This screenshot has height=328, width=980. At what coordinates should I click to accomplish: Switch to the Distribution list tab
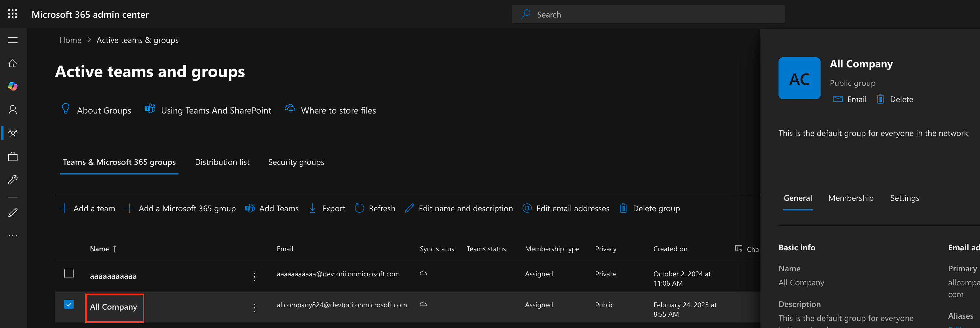click(222, 162)
